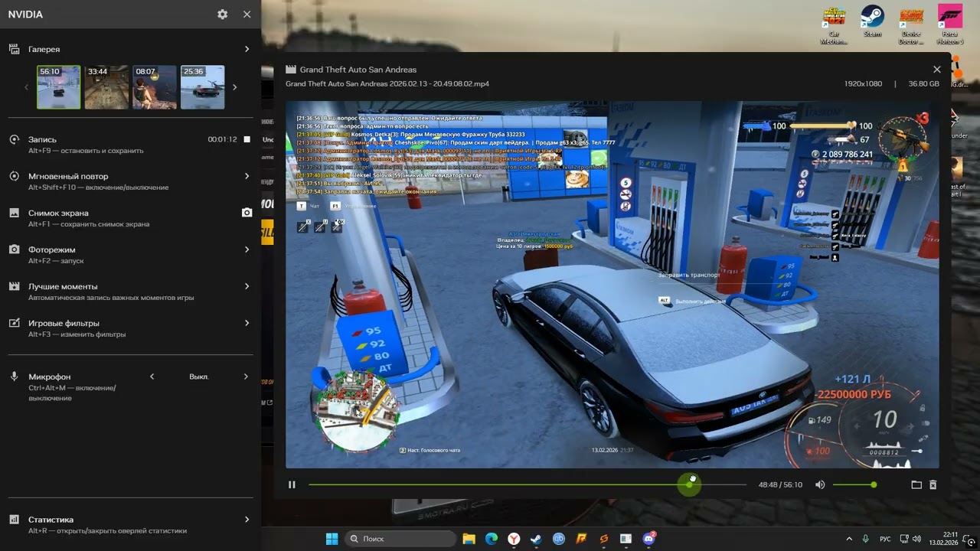Image resolution: width=980 pixels, height=551 pixels.
Task: Show next gallery thumbnails arrow
Action: (234, 87)
